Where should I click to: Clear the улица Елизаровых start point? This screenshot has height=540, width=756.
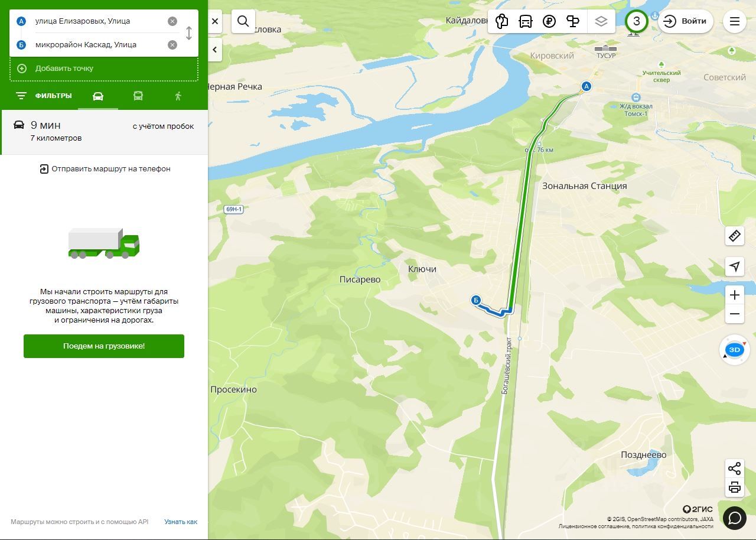172,21
